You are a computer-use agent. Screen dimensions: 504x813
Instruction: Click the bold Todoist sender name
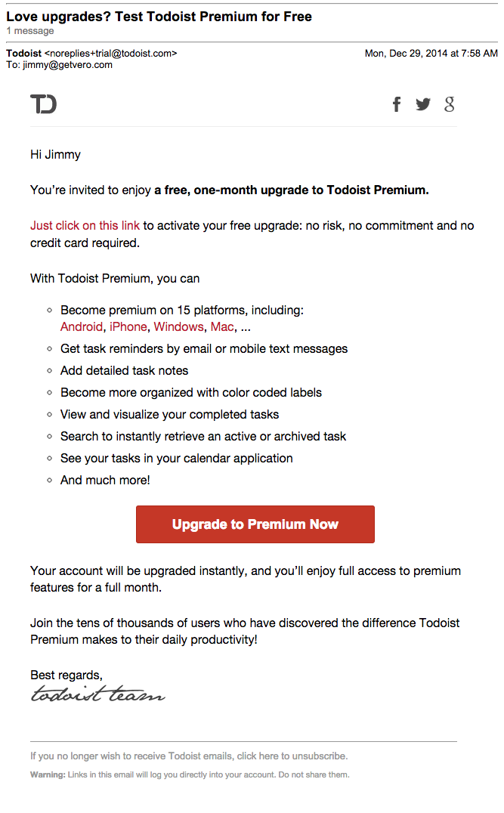(23, 54)
